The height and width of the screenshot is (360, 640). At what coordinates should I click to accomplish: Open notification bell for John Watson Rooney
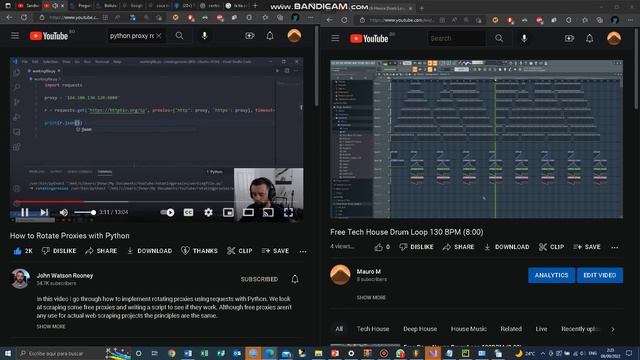coord(295,279)
